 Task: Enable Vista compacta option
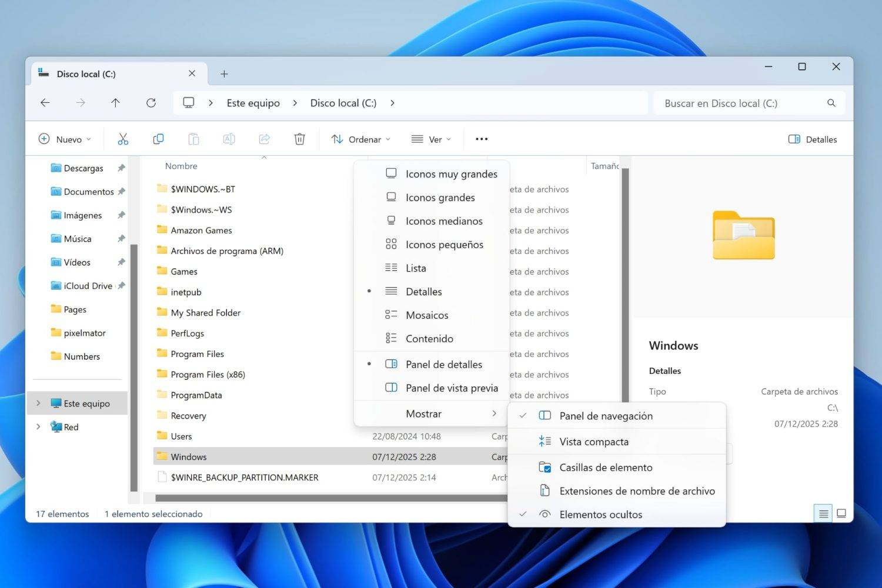pyautogui.click(x=617, y=442)
